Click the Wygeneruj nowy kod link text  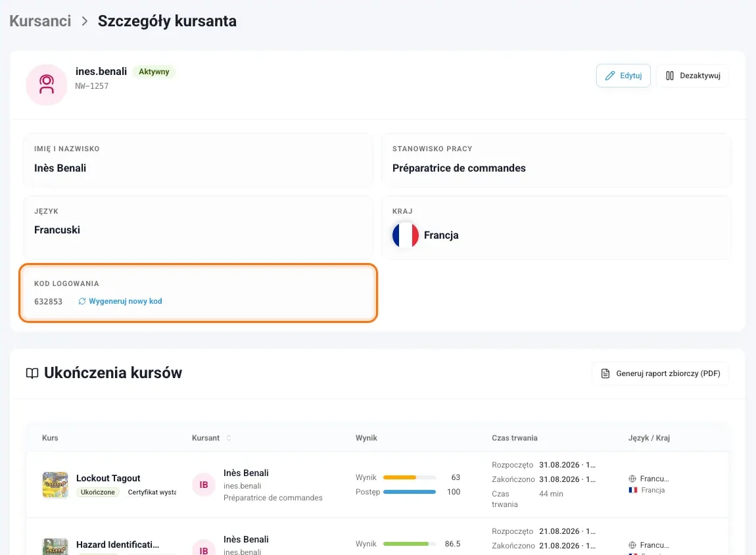click(x=126, y=301)
